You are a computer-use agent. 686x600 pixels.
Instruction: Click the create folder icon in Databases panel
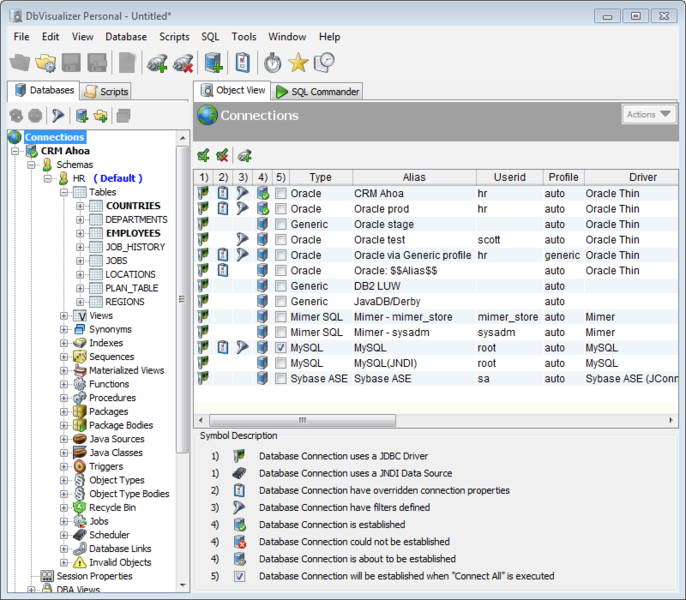[x=101, y=116]
